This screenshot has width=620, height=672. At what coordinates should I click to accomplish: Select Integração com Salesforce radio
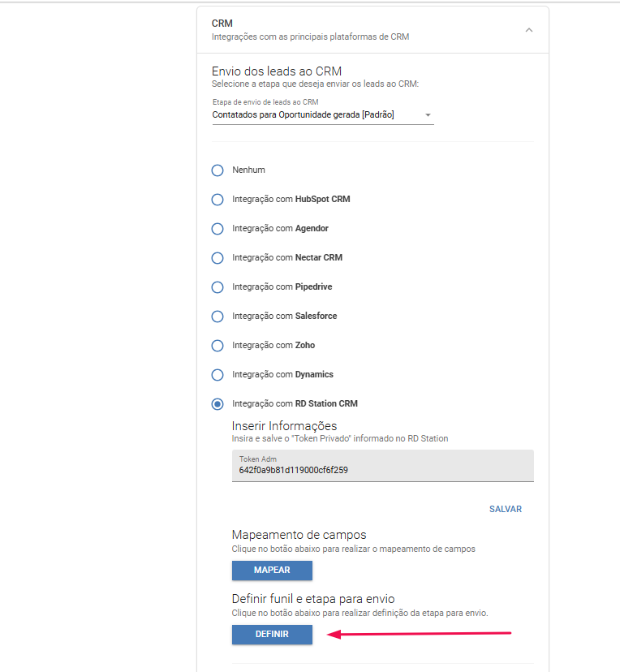(x=217, y=317)
